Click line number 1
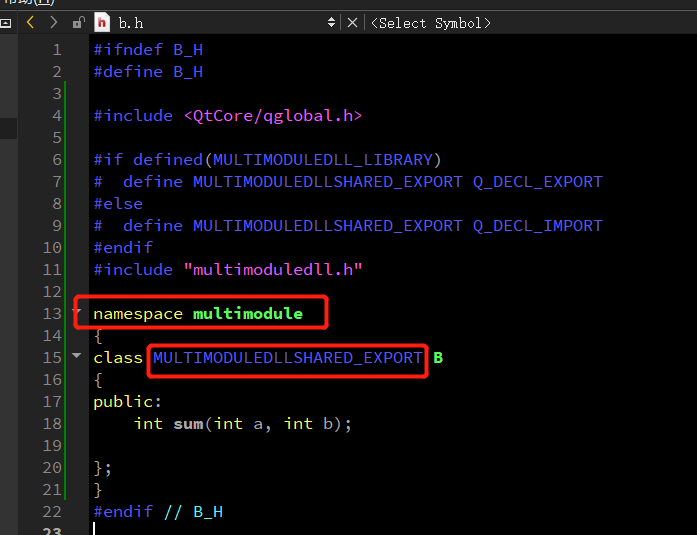697x535 pixels. 57,50
